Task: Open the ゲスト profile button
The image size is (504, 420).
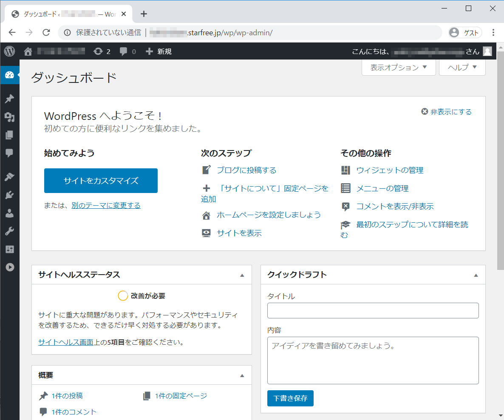Action: 465,32
